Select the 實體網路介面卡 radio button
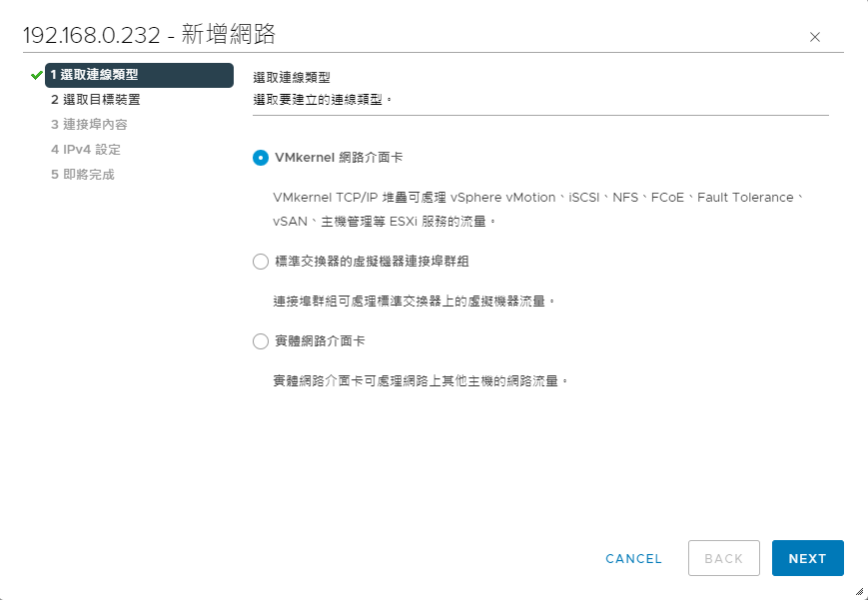The image size is (868, 600). (260, 341)
